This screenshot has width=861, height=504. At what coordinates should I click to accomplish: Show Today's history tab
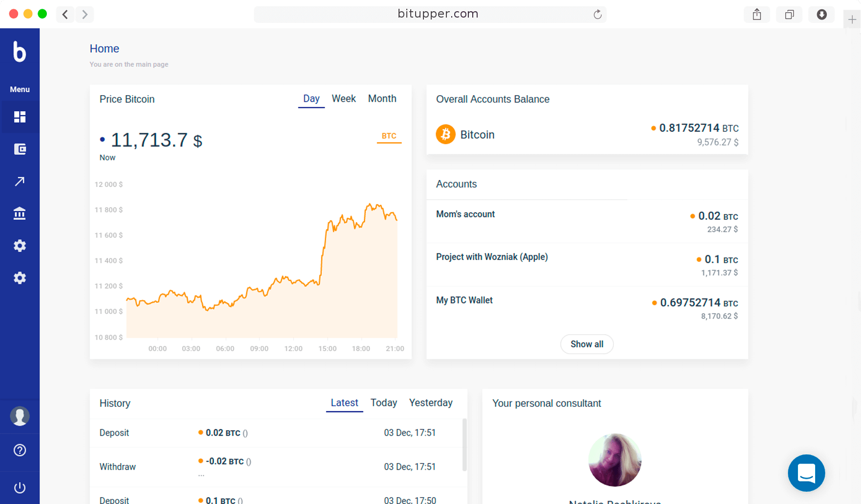pos(383,403)
